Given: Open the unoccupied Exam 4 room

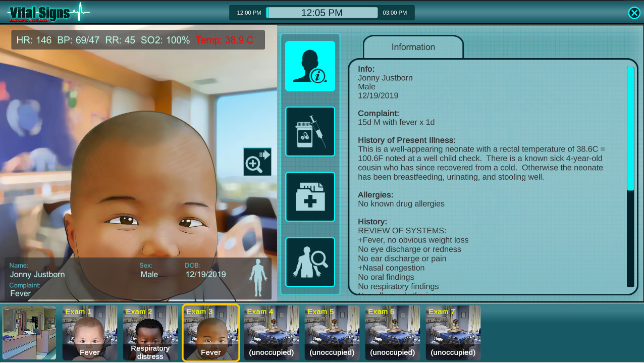Looking at the screenshot, I should 271,332.
